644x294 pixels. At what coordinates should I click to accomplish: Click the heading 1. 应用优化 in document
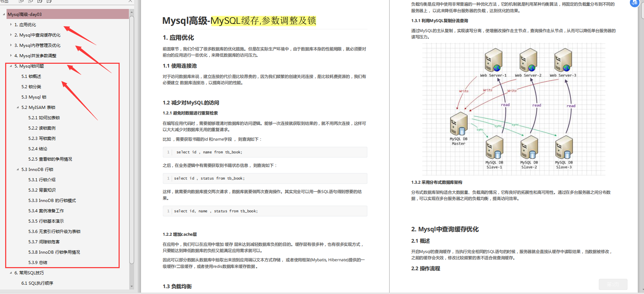pyautogui.click(x=178, y=38)
